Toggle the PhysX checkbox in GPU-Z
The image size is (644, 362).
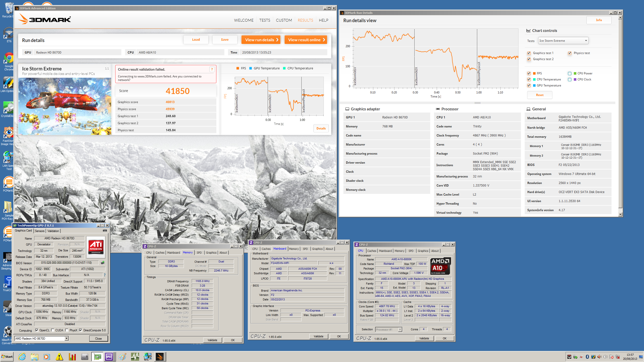[67, 330]
